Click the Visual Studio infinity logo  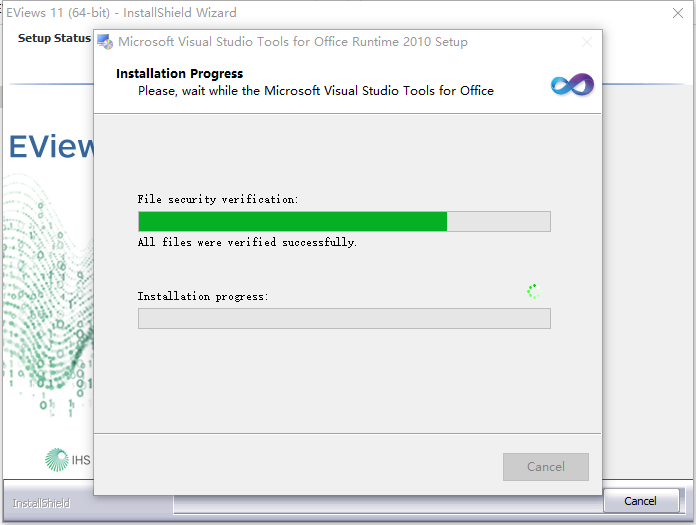[x=572, y=84]
